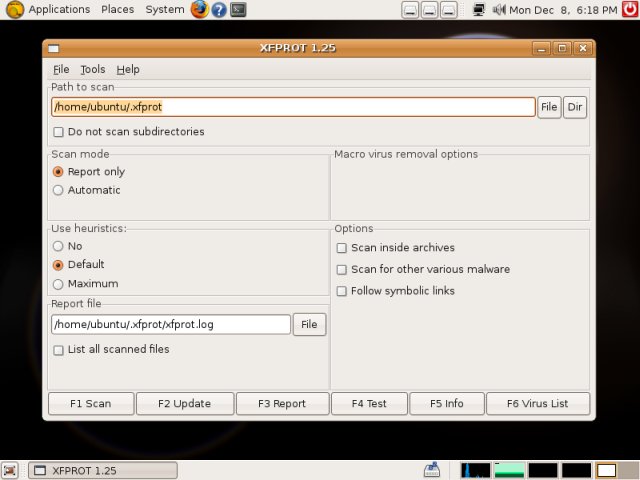Click the F2 Update button
The image size is (640, 480).
tap(185, 404)
